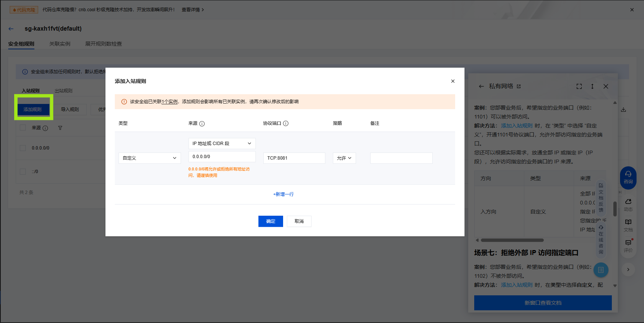644x323 pixels.
Task: Click the vertical resize icon in help panel
Action: pyautogui.click(x=592, y=86)
